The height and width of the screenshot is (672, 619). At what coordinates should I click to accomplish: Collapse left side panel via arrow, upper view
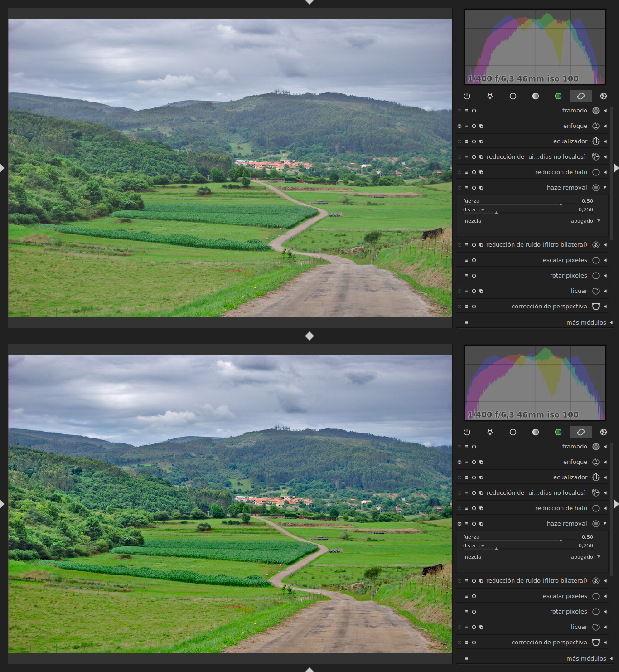[2, 168]
